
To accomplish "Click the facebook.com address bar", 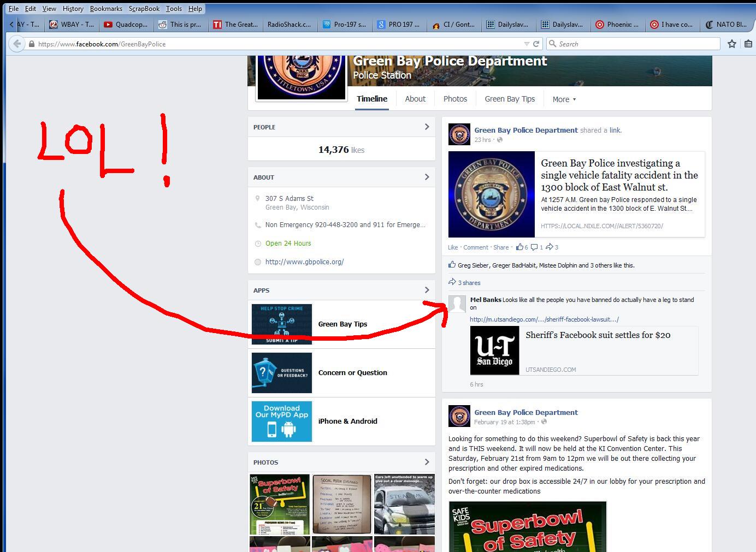I will point(276,44).
